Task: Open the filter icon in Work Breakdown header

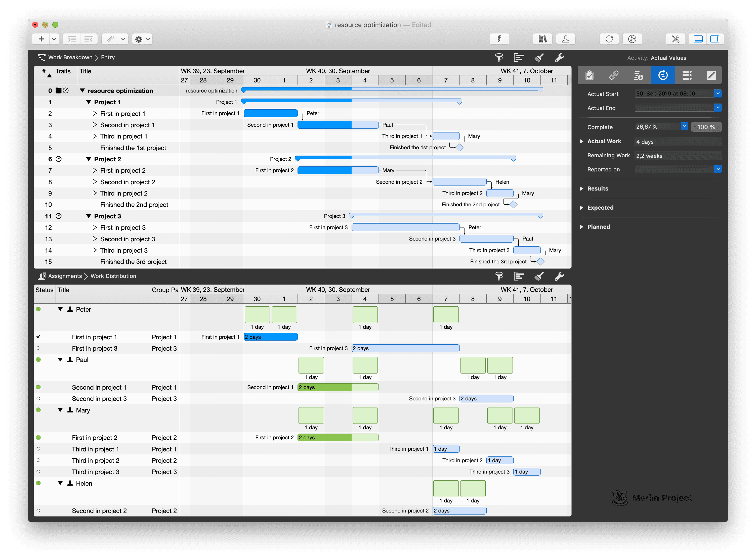Action: pyautogui.click(x=499, y=58)
